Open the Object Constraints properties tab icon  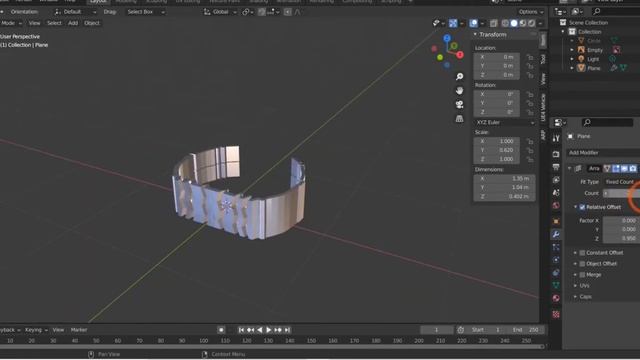[x=556, y=273]
